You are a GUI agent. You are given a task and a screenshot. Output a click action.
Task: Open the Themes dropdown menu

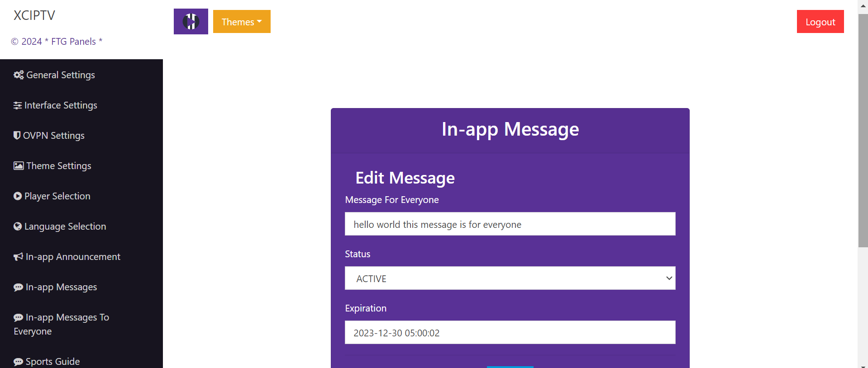(x=241, y=22)
